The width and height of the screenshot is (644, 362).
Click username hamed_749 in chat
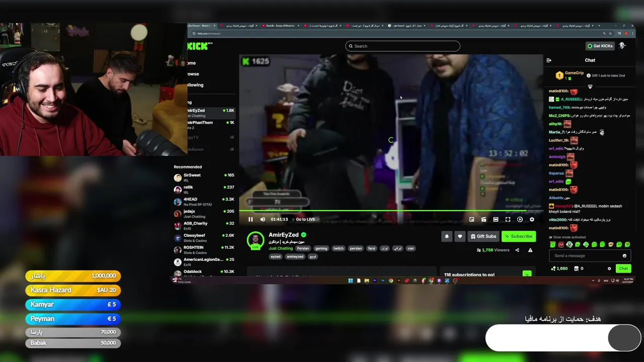tap(559, 107)
